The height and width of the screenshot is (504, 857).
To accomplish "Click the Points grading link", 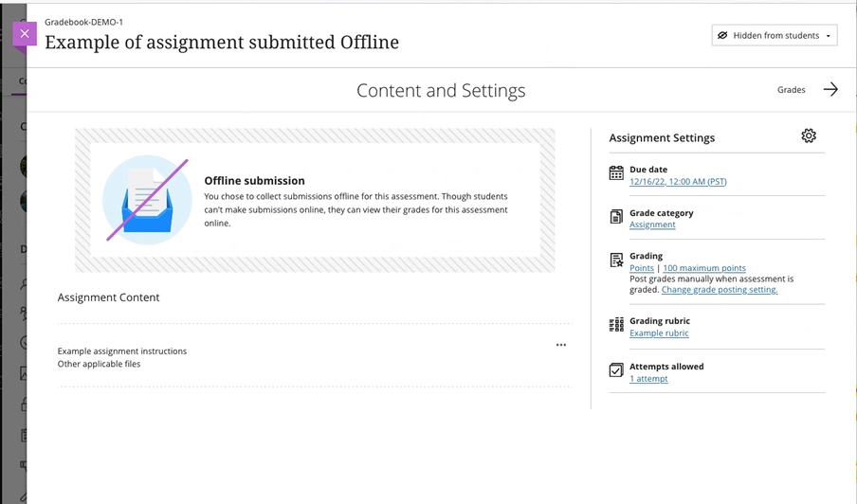I will point(642,268).
